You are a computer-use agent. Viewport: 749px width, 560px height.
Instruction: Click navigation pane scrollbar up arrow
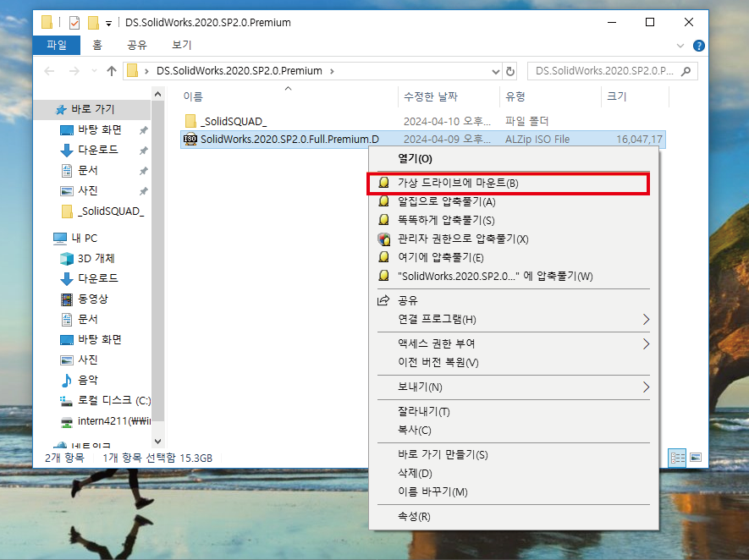157,94
